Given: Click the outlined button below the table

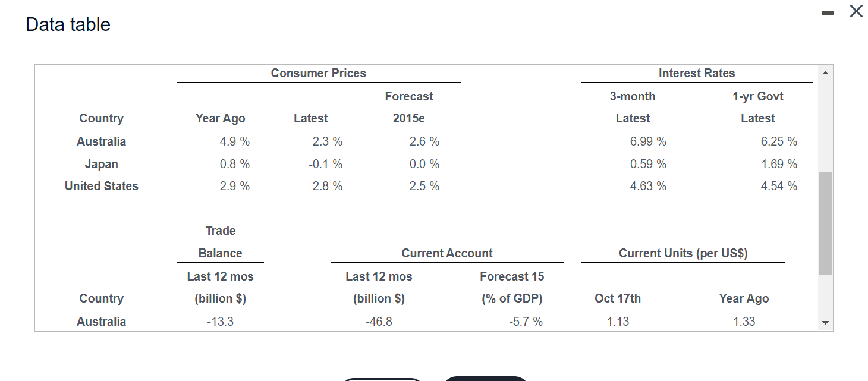Looking at the screenshot, I should point(382,379).
